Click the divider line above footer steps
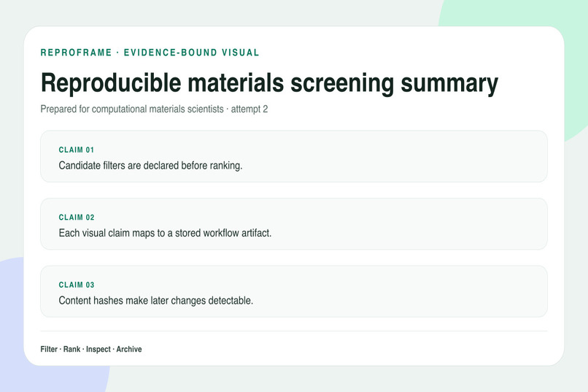This screenshot has width=588, height=392. (294, 331)
